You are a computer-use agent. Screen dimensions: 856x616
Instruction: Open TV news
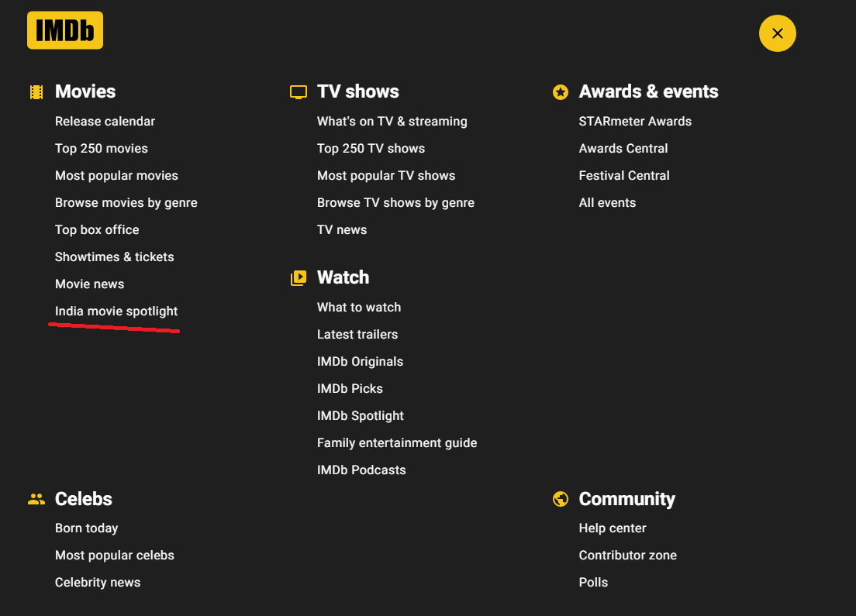pos(342,229)
